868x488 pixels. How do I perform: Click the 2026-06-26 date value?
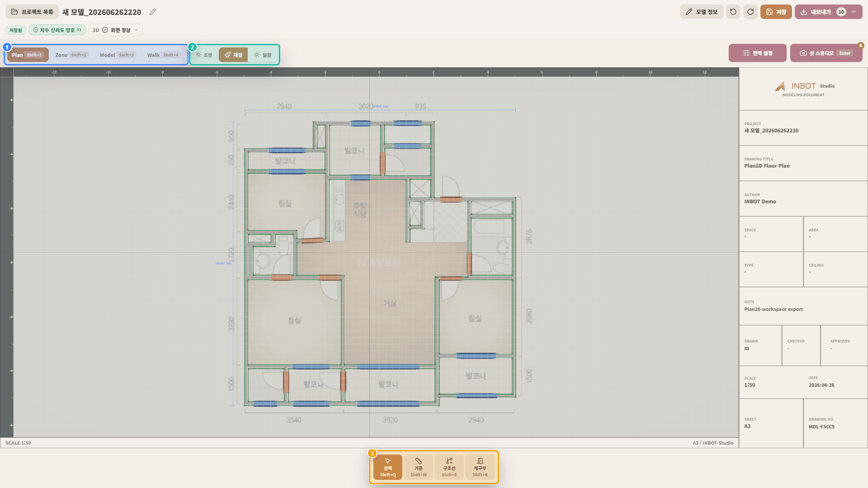(821, 385)
